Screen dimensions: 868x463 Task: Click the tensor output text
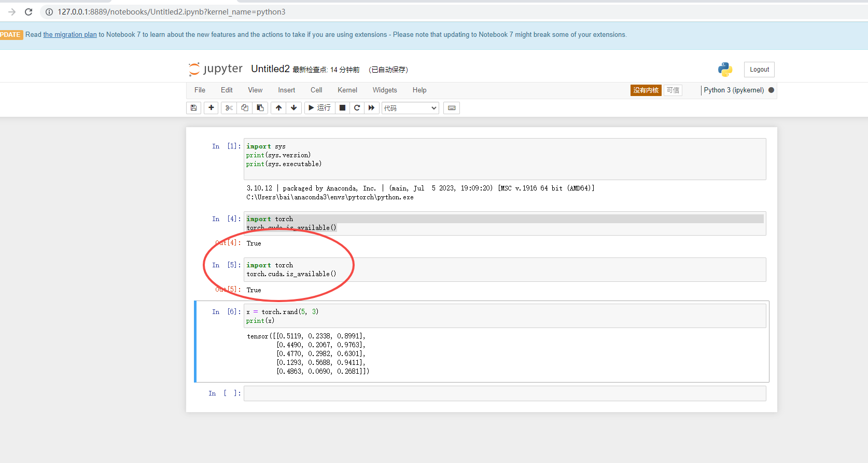(x=308, y=354)
